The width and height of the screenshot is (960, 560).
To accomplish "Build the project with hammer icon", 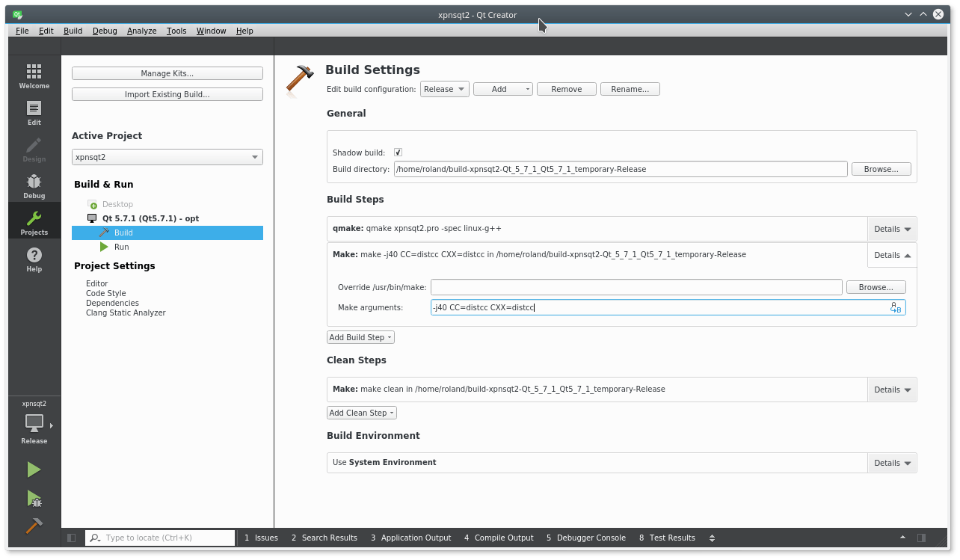I will (34, 526).
